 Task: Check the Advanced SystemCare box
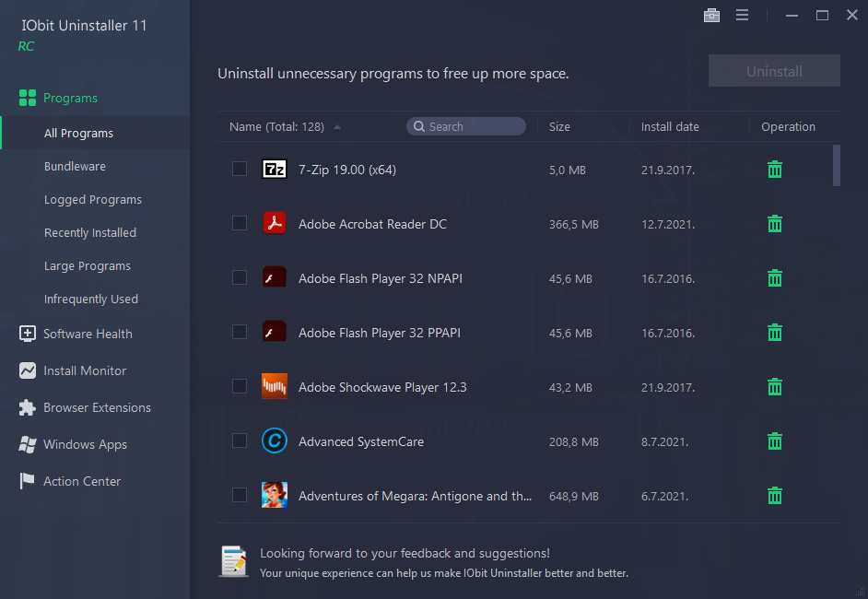coord(240,440)
